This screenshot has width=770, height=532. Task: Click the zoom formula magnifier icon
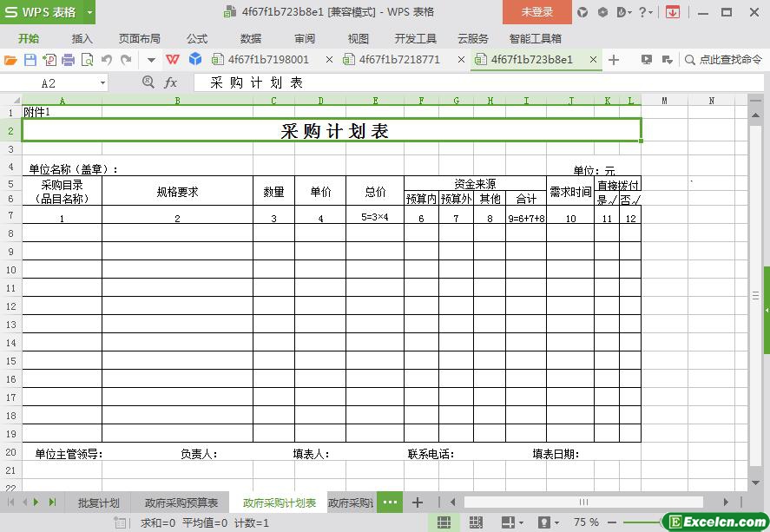click(x=148, y=82)
